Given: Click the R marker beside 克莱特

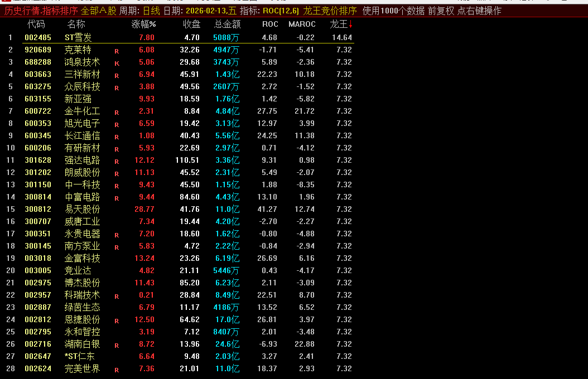Looking at the screenshot, I should point(117,51).
